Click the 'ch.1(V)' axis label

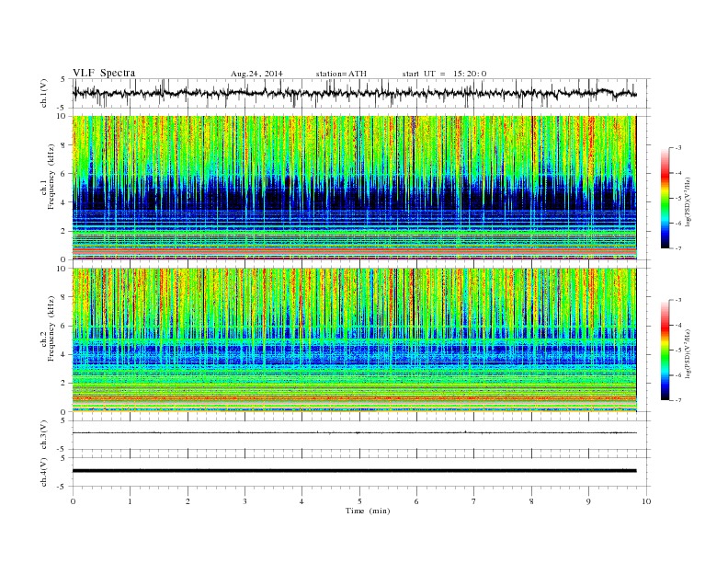pos(44,93)
